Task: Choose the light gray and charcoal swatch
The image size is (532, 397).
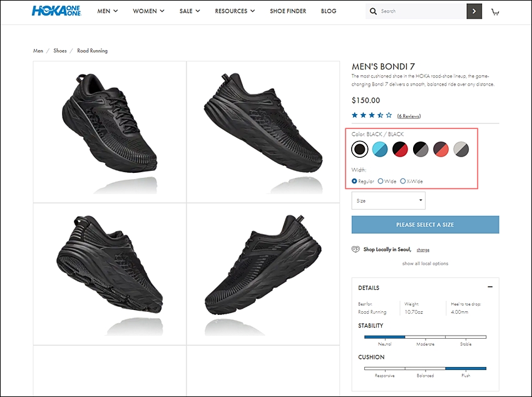Action: (461, 149)
